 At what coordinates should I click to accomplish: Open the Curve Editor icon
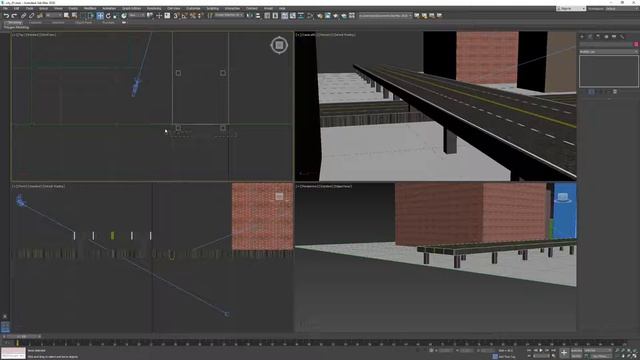click(293, 16)
